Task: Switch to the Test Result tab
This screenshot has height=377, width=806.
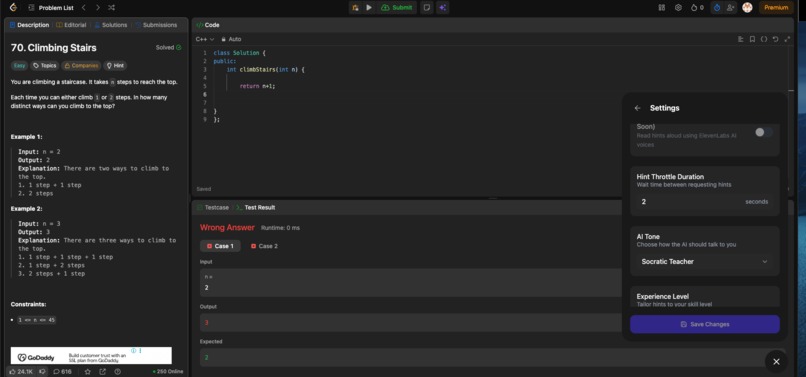Action: [255, 207]
